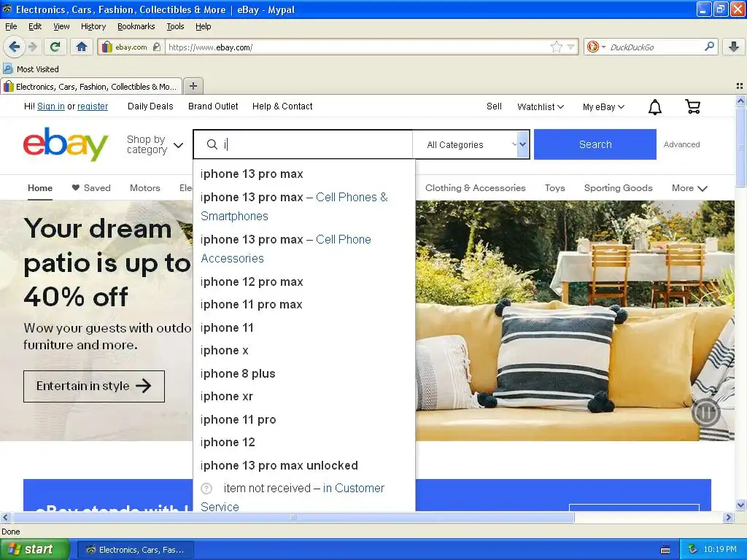The height and width of the screenshot is (560, 747).
Task: Open the Bookmarks menu
Action: (x=136, y=26)
